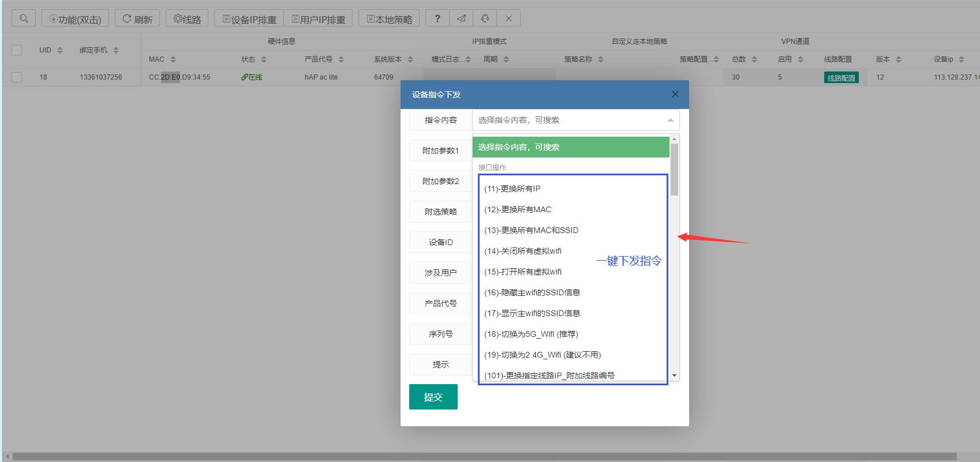Click the 附选策略 label

pyautogui.click(x=441, y=212)
